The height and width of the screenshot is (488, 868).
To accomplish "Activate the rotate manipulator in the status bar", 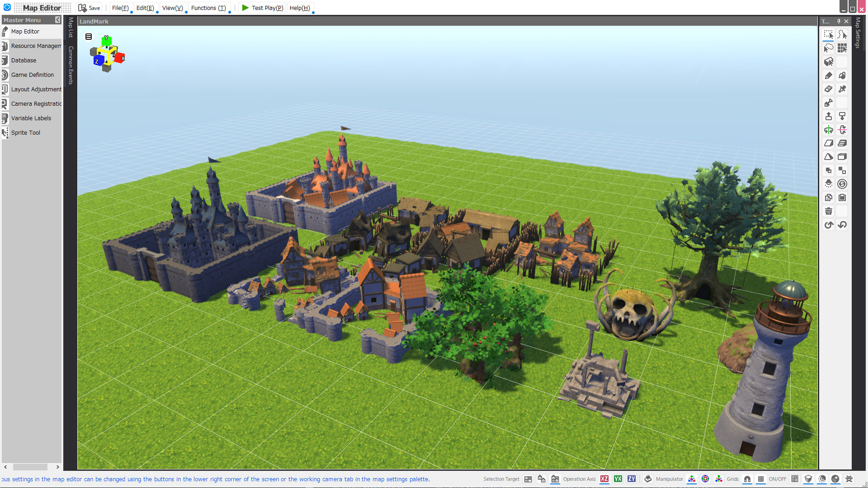I will 705,479.
